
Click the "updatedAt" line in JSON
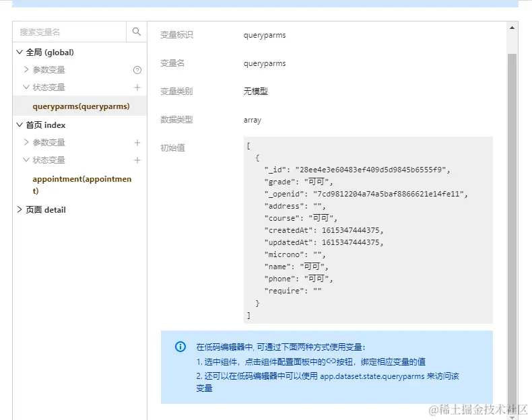coord(324,242)
